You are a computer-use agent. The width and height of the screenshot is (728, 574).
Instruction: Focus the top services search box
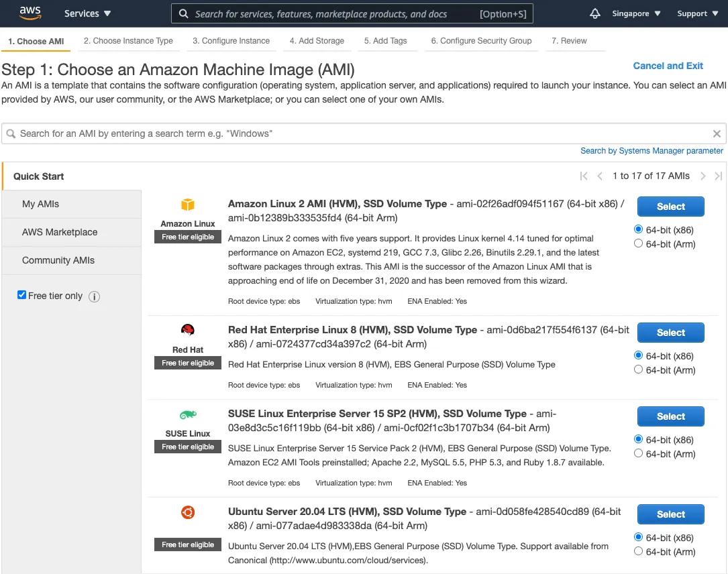click(352, 13)
